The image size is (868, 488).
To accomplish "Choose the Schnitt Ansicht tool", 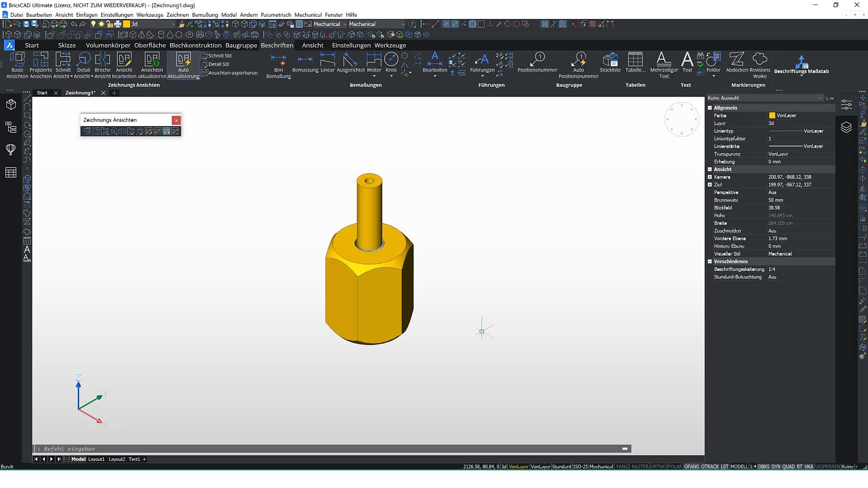I will pos(63,65).
